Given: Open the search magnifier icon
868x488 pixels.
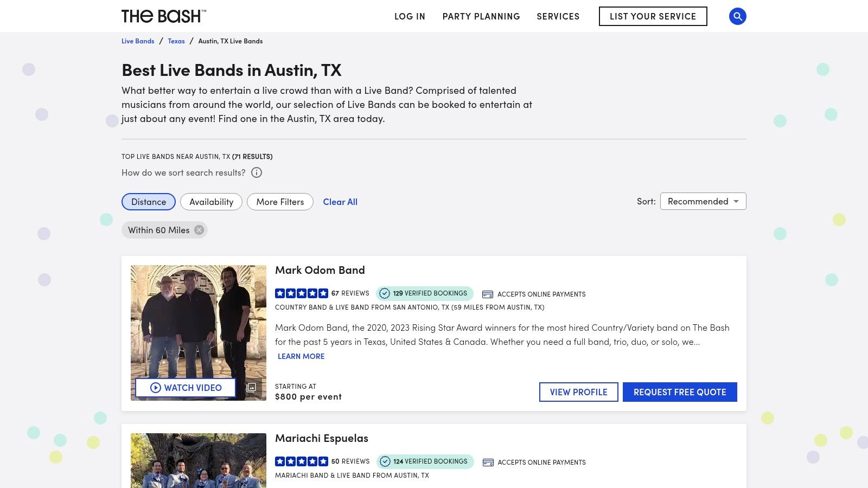Looking at the screenshot, I should coord(737,16).
